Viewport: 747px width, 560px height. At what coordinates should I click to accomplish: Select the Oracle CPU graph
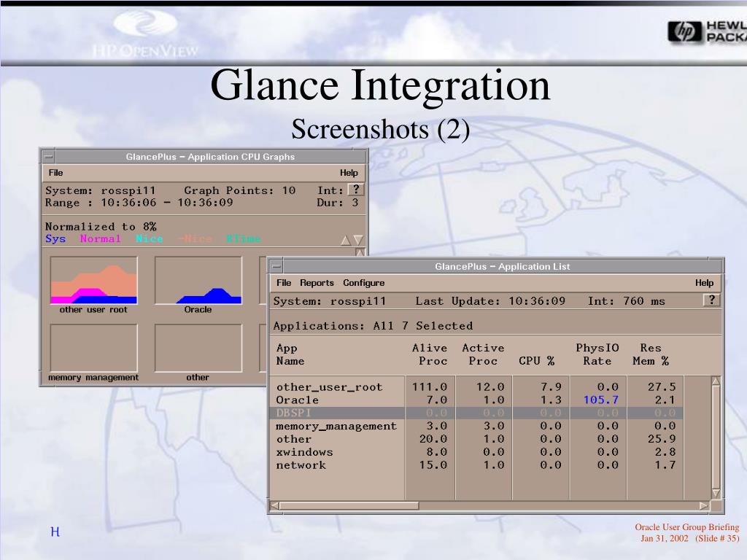198,281
